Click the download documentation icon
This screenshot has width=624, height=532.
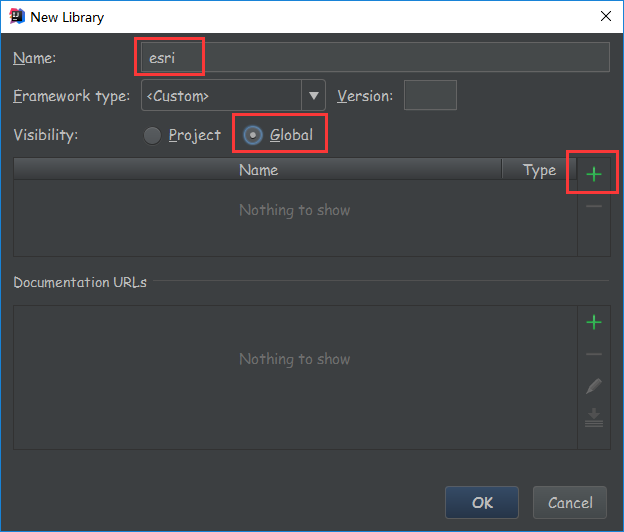click(593, 417)
